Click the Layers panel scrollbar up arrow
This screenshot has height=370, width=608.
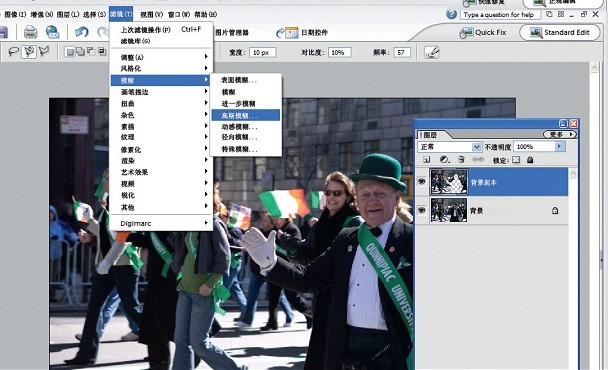[x=572, y=173]
